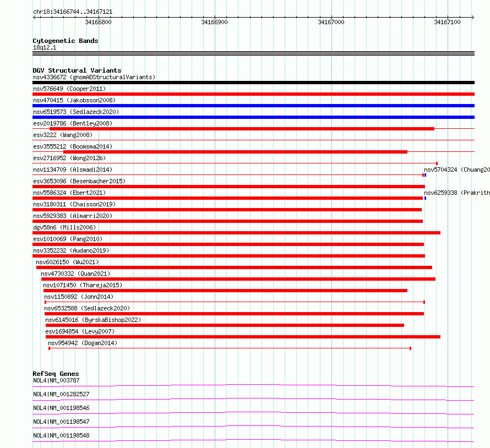Click the small blue marker beside nsv5704324

[426, 175]
